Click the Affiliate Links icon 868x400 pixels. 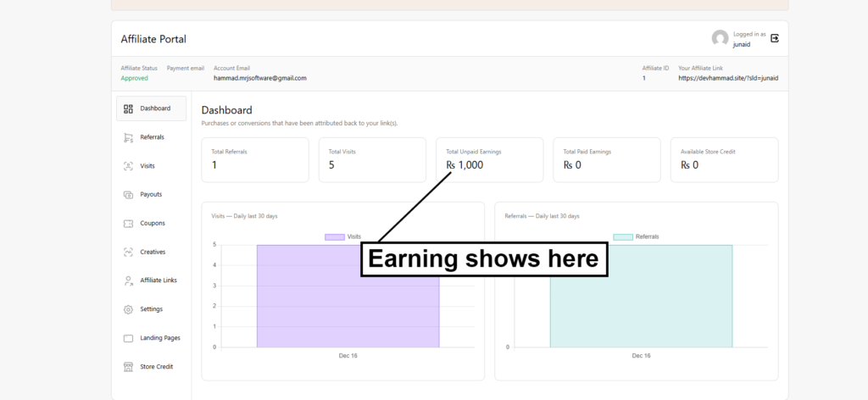128,281
